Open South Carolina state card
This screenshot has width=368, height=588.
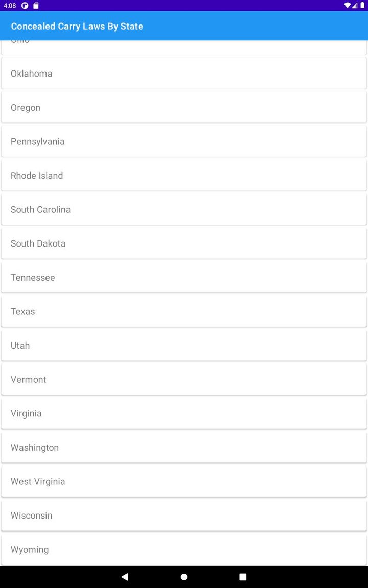point(184,209)
